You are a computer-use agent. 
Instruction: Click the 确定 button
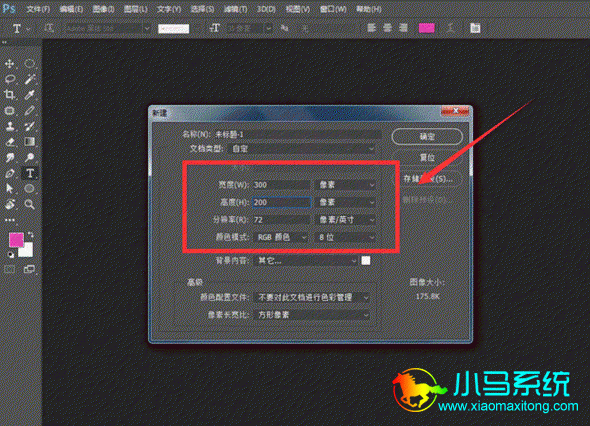coord(427,137)
